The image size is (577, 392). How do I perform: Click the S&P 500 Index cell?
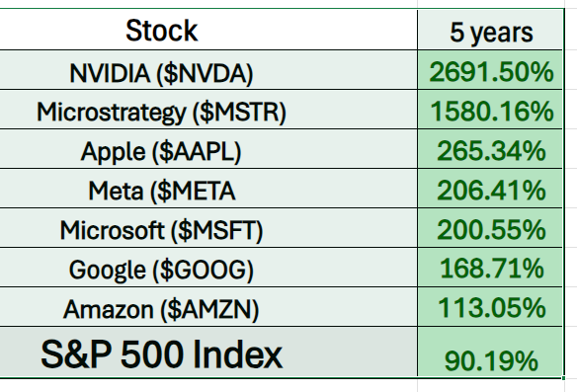click(208, 352)
